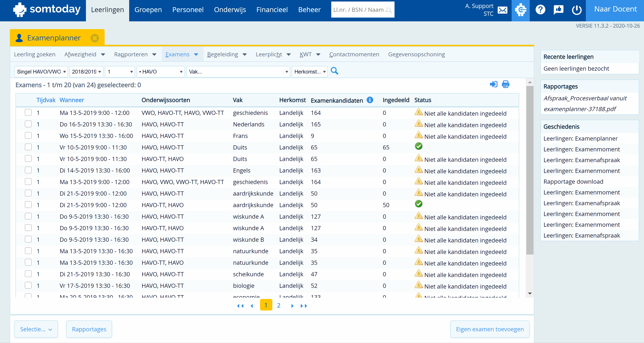Open the Onderwijs main menu
This screenshot has width=644, height=343.
tap(230, 10)
